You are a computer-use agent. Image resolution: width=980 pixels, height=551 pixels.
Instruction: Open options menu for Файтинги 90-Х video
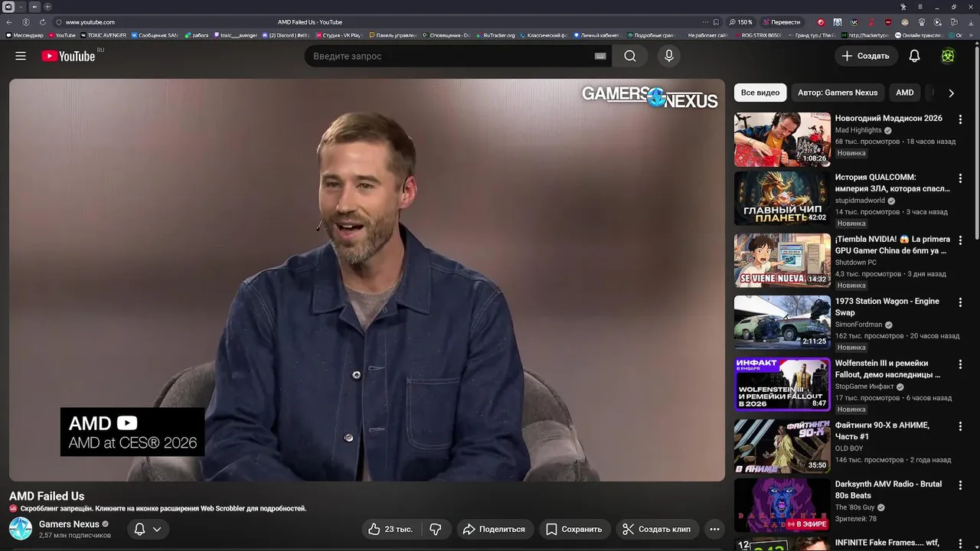click(960, 426)
